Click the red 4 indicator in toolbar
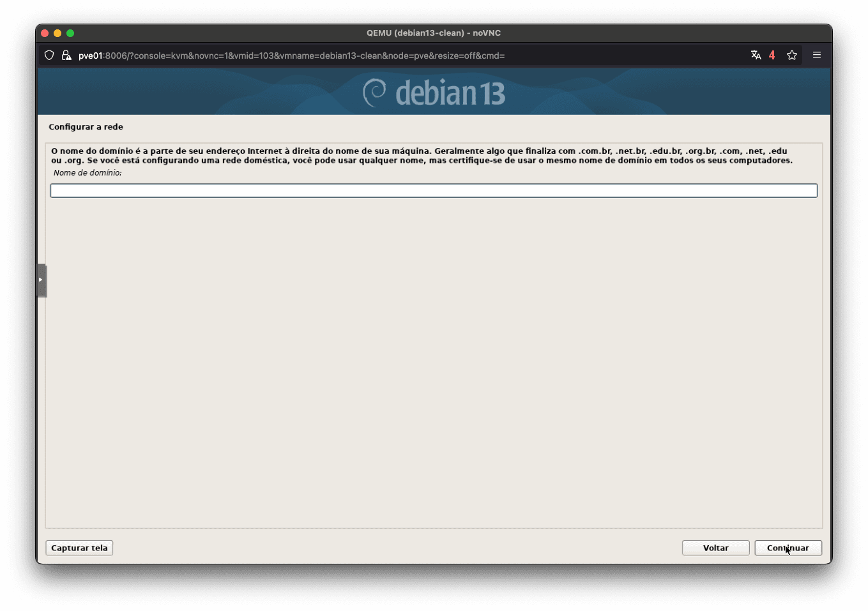Screen dimensions: 868x611 [772, 55]
